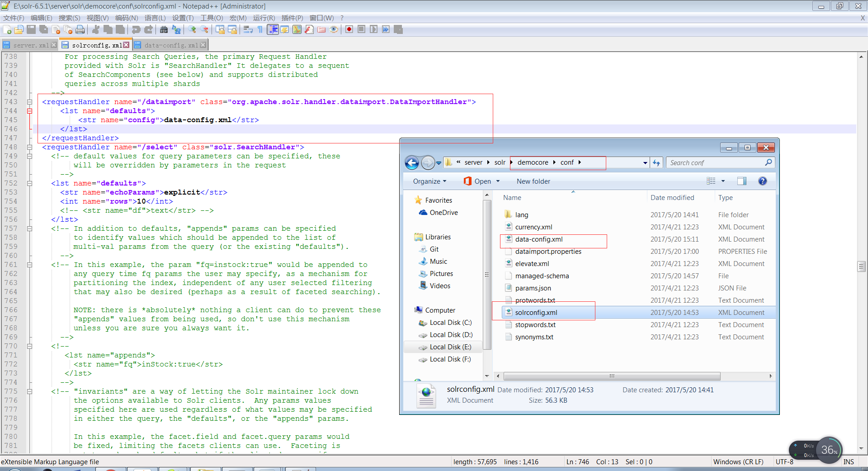
Task: Click the Zoom In magnifier icon
Action: click(x=193, y=30)
